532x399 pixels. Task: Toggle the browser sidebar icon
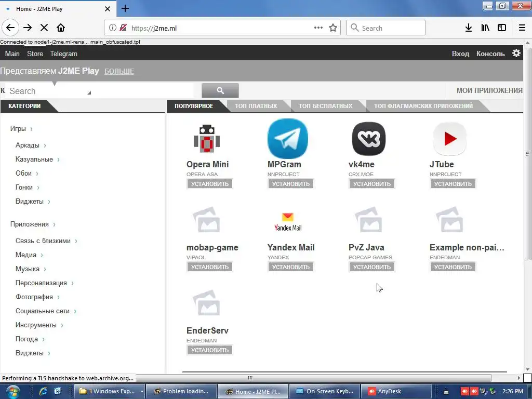[502, 28]
